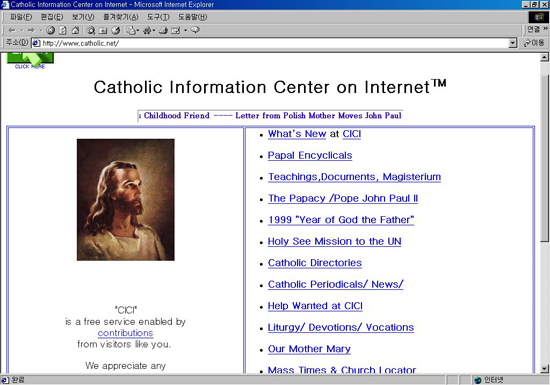Open the Forward button history dropdown
Screen dimensions: 550x385
coord(40,31)
